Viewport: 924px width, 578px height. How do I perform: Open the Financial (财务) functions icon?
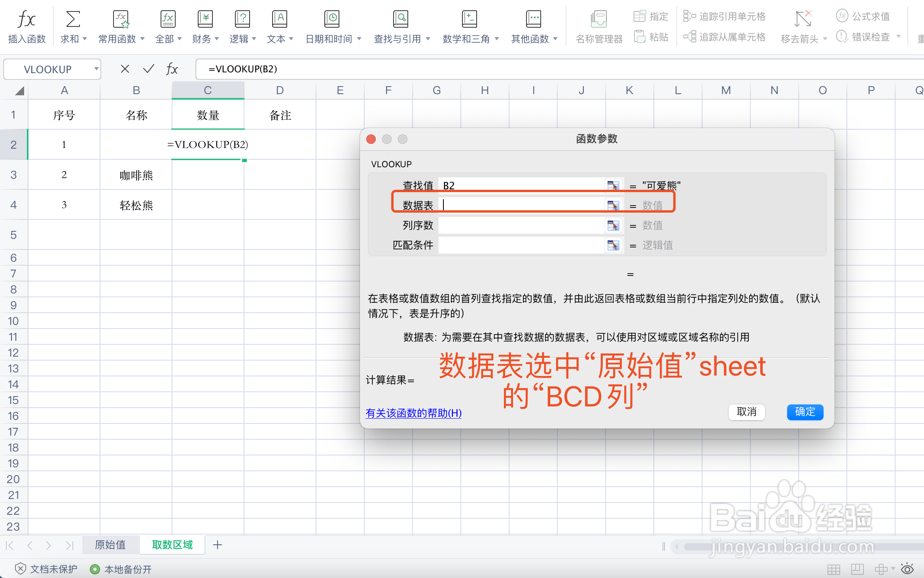click(x=205, y=19)
